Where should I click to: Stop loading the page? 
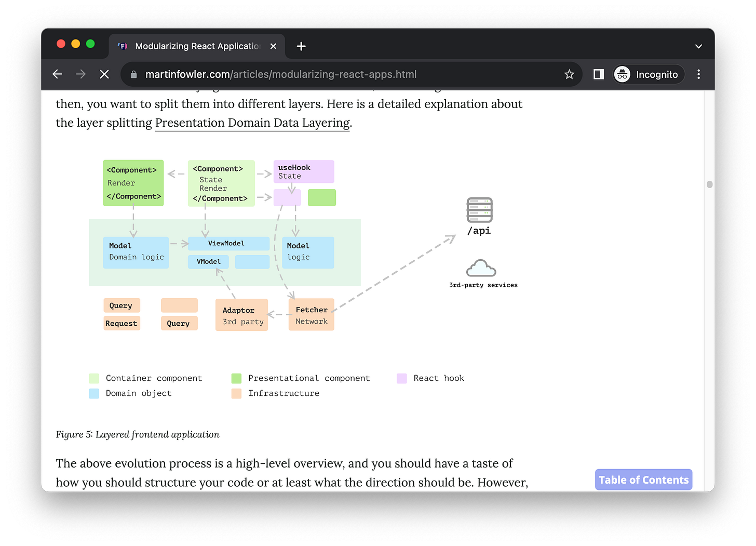[x=104, y=74]
